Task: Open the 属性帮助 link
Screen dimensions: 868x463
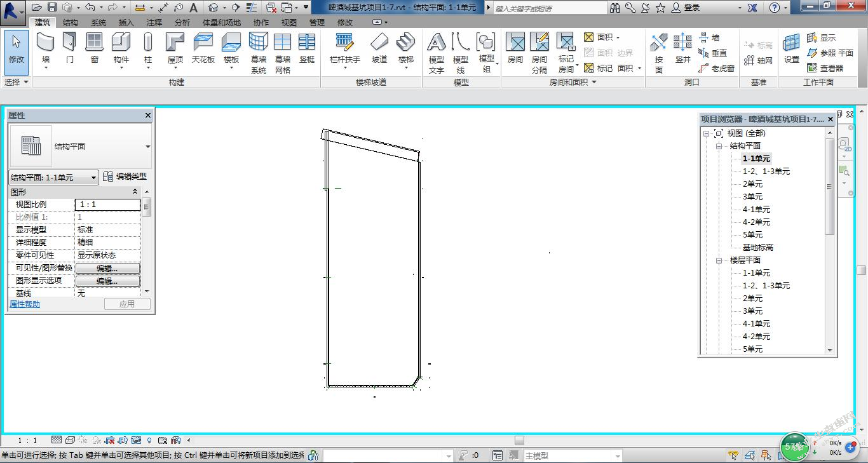Action: click(25, 304)
